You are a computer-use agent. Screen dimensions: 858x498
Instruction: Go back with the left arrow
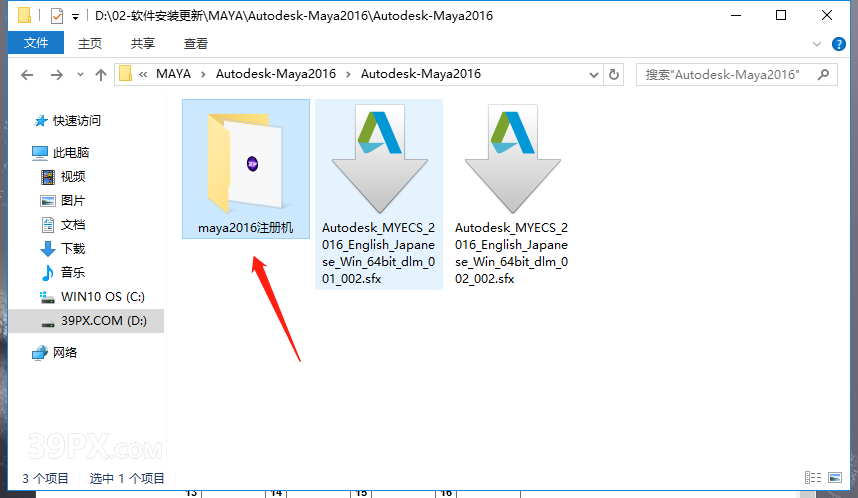point(27,74)
